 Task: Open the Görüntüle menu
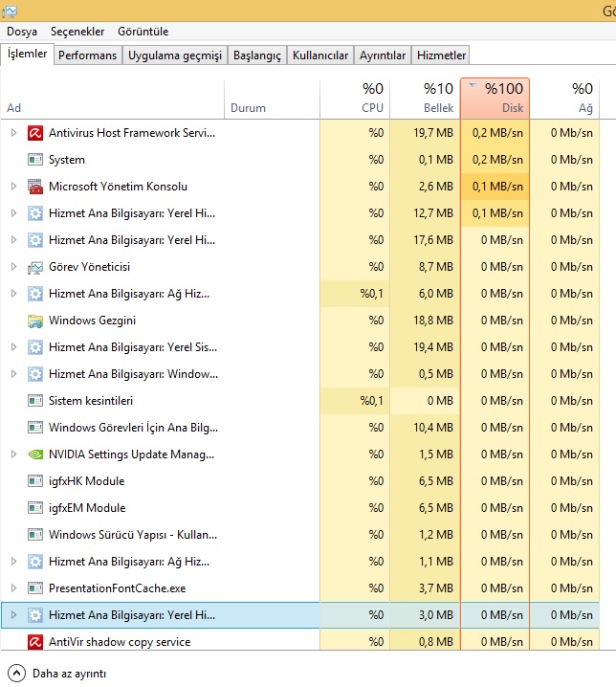tap(143, 32)
